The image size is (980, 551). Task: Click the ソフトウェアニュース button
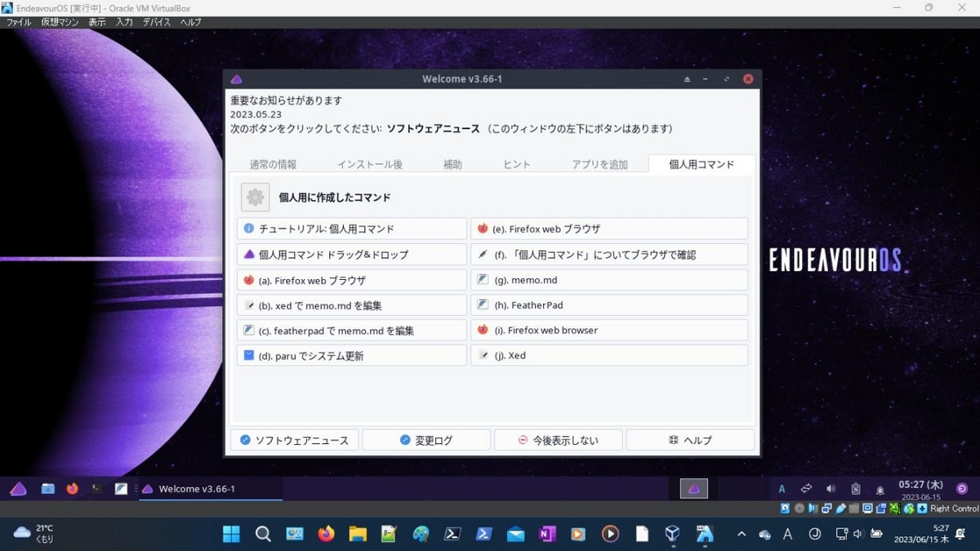[293, 440]
